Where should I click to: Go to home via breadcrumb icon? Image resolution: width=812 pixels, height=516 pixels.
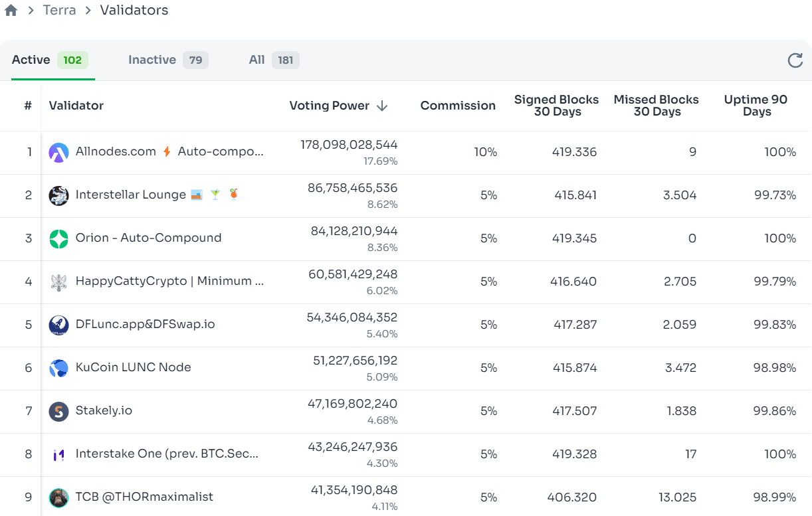pyautogui.click(x=11, y=11)
